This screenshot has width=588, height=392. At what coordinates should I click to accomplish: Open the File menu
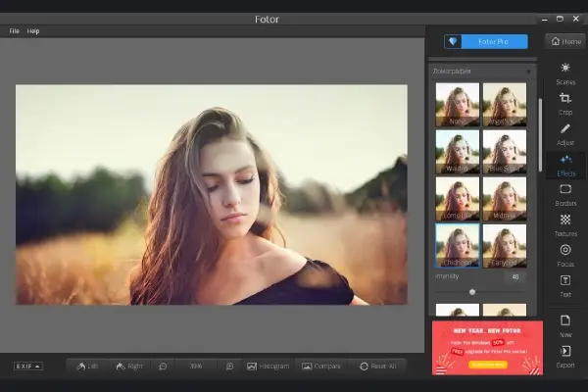15,31
